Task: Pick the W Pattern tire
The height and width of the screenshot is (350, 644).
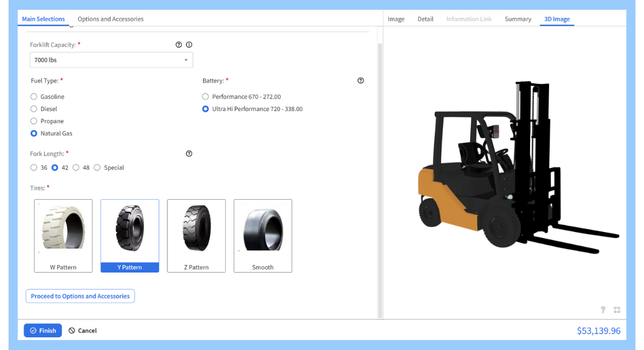Action: 63,236
